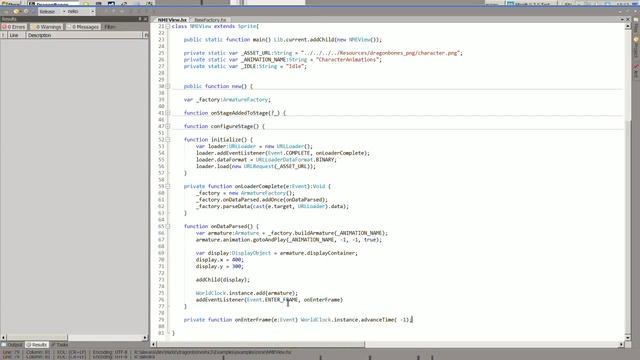Screen dimensions: 640x360
Task: Open the Output panel tab
Action: click(13, 345)
